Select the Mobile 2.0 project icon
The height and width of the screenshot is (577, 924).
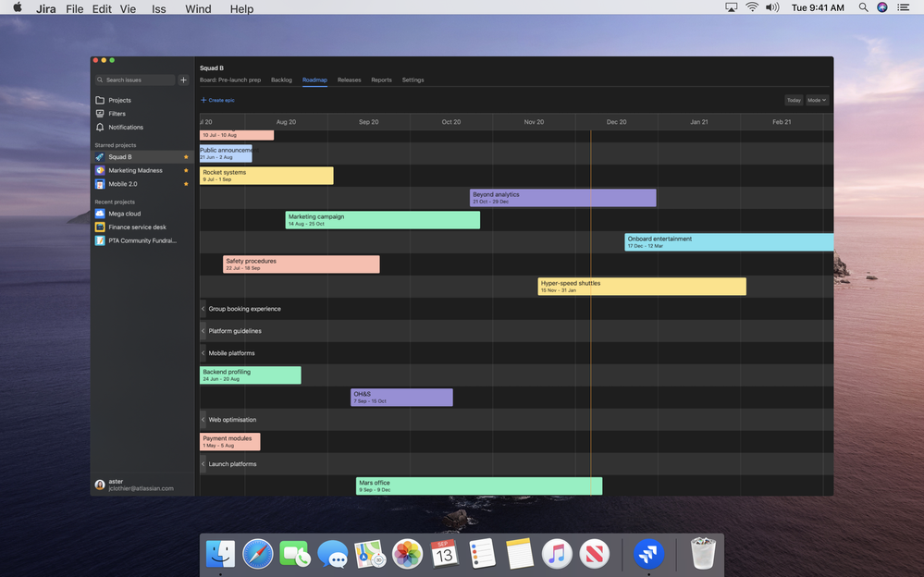click(100, 183)
